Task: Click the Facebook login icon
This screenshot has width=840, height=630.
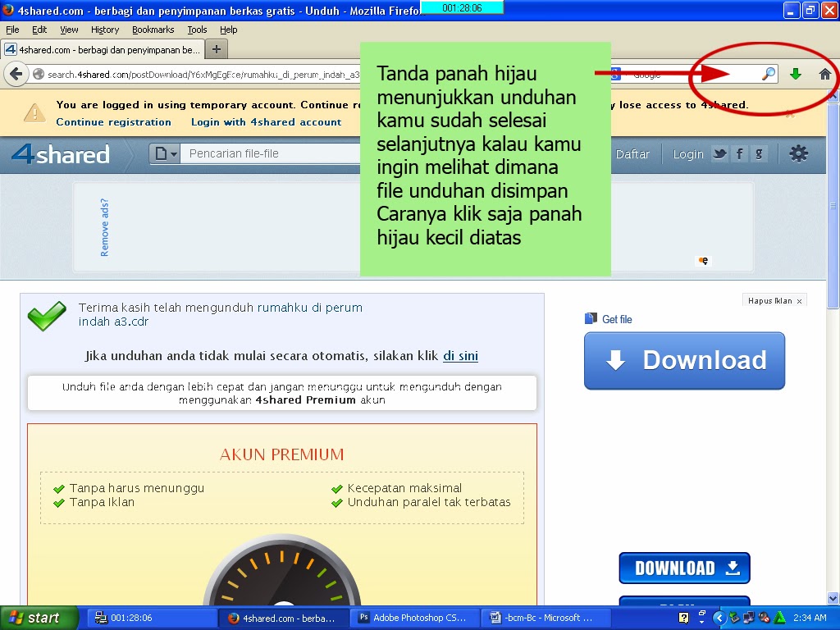Action: pyautogui.click(x=739, y=154)
